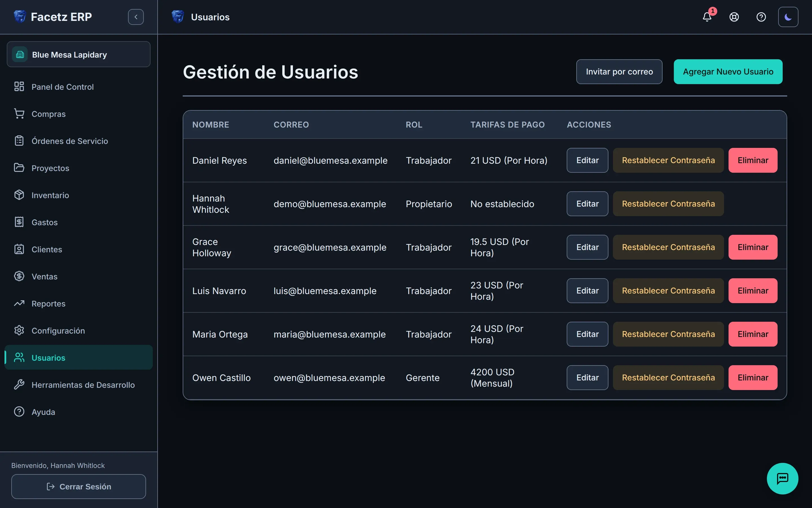Open the Blue Mesa Lapidary company selector

coord(78,54)
